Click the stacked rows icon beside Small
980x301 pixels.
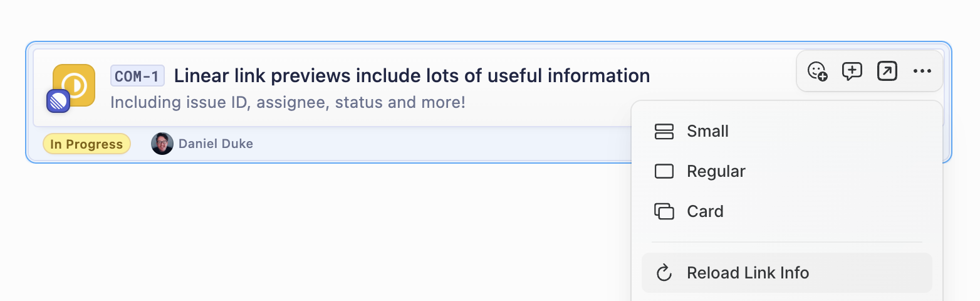pyautogui.click(x=664, y=131)
